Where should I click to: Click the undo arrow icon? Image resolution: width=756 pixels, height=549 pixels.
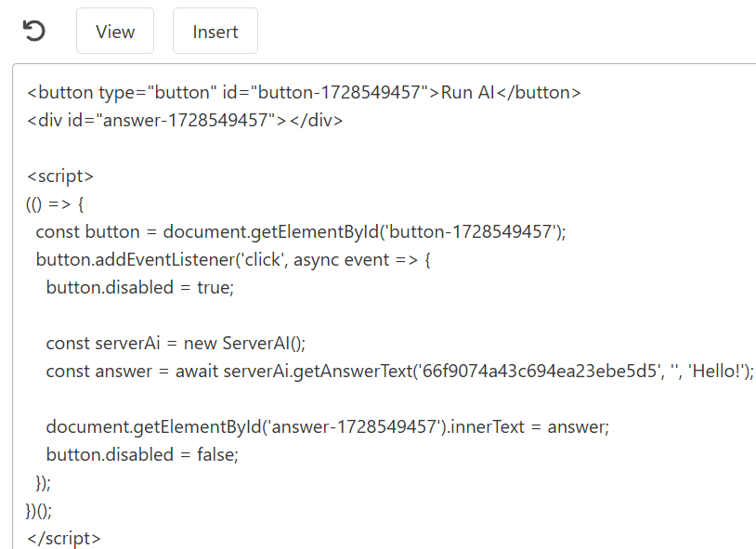coord(33,32)
